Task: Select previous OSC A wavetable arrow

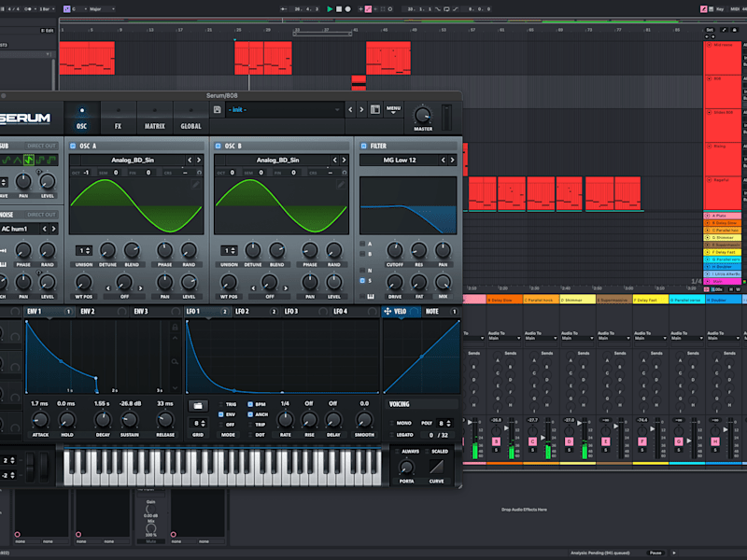Action: 190,160
